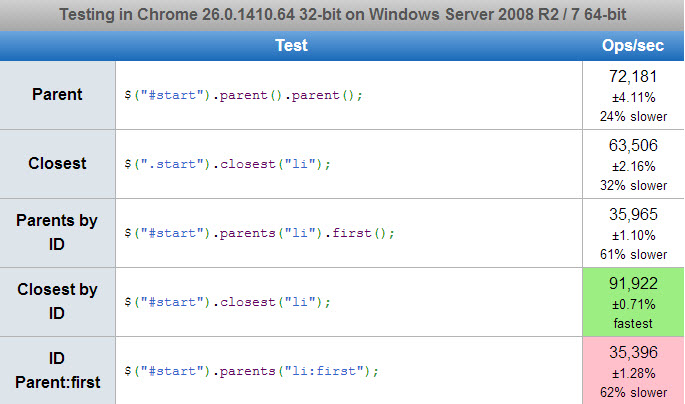Screen dimensions: 685x404
Task: Click the 35,965 ops/sec result cell
Action: pyautogui.click(x=633, y=233)
